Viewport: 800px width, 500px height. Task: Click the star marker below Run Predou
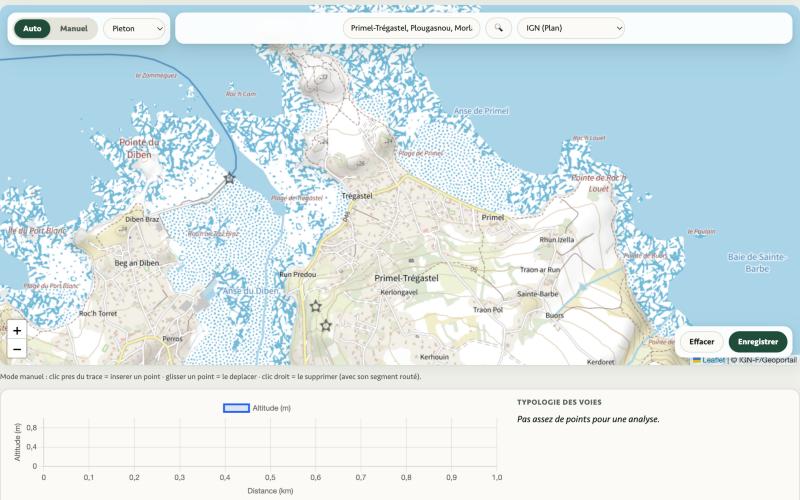316,306
